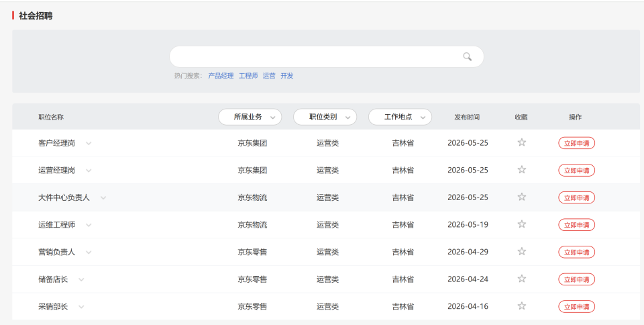Open the 客户经理岗 job title
The width and height of the screenshot is (644, 325).
coord(56,143)
